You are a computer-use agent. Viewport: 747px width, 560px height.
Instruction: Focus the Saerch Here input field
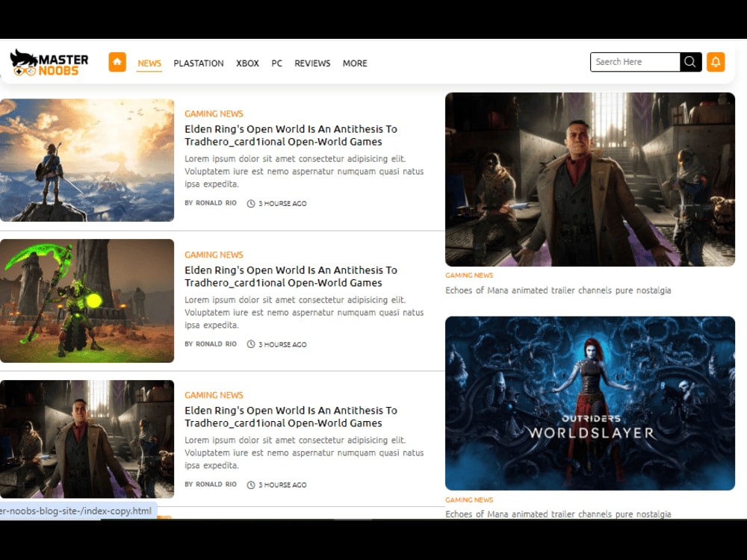tap(635, 62)
